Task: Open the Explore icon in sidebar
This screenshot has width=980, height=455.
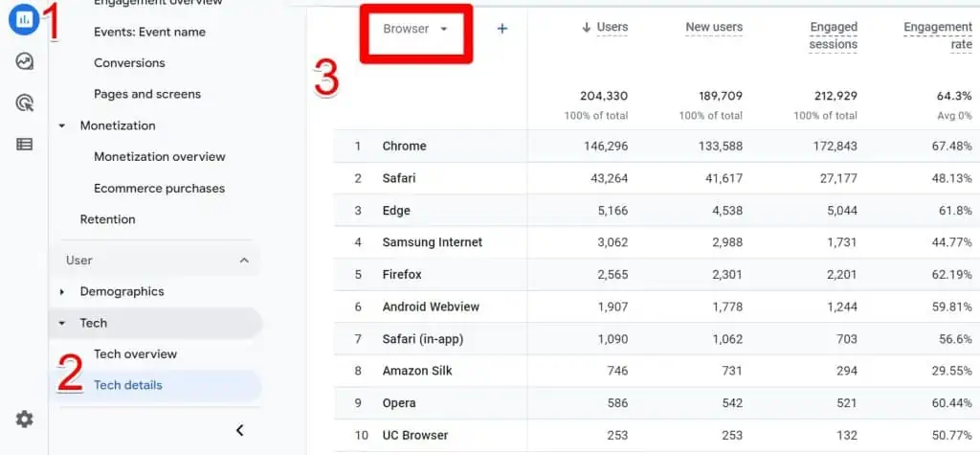Action: point(24,61)
